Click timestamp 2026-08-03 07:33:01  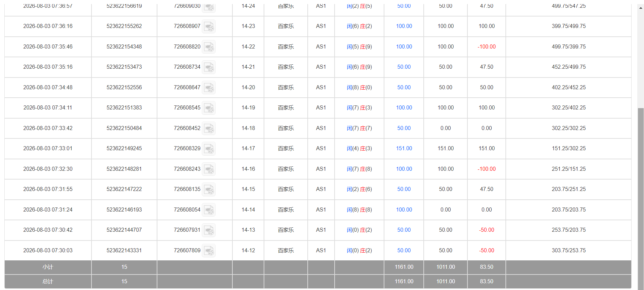pyautogui.click(x=48, y=149)
